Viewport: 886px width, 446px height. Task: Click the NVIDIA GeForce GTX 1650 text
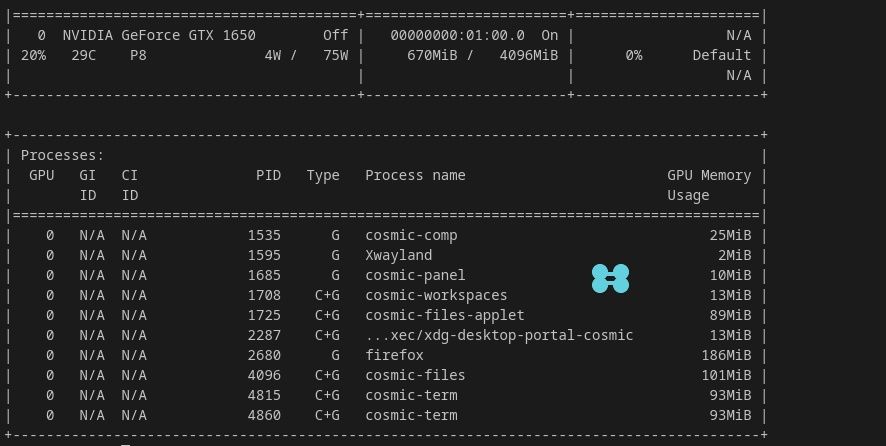[x=159, y=35]
